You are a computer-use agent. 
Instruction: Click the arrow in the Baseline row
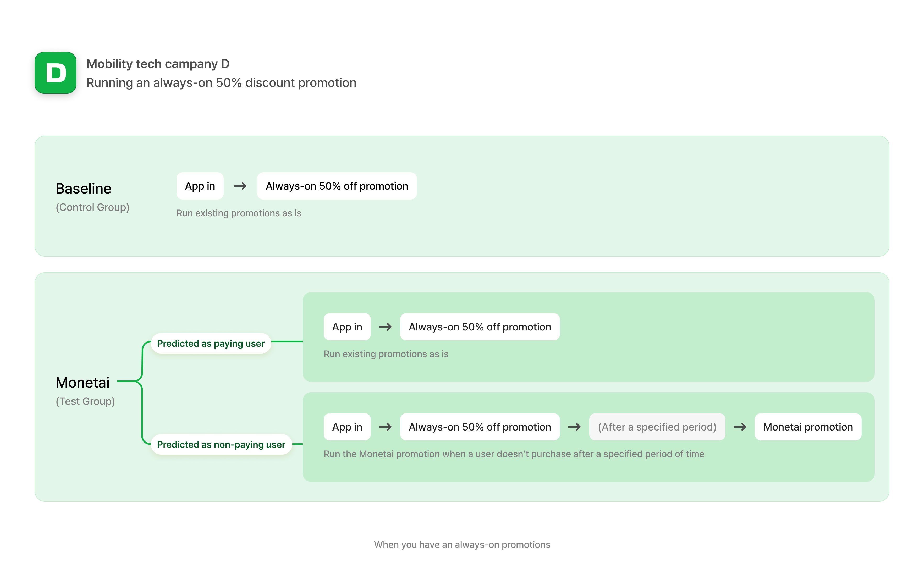coord(240,186)
